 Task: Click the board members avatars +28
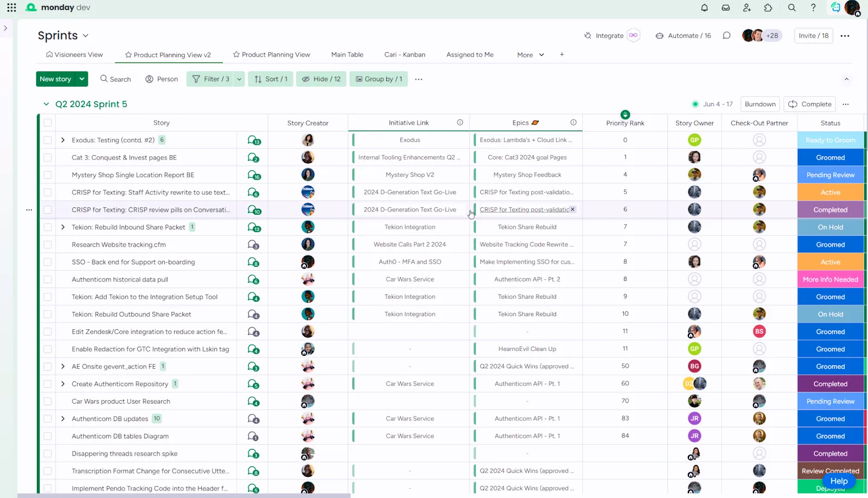[762, 36]
